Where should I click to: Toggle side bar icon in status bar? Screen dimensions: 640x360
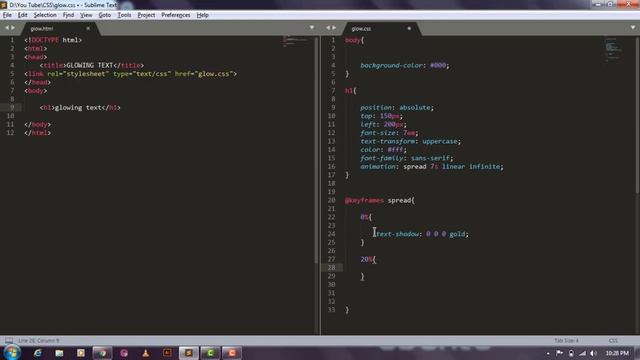9,340
